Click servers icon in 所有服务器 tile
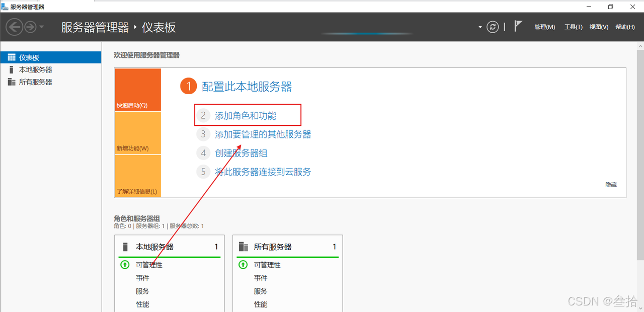Screen dimensions: 644x312 (244, 247)
